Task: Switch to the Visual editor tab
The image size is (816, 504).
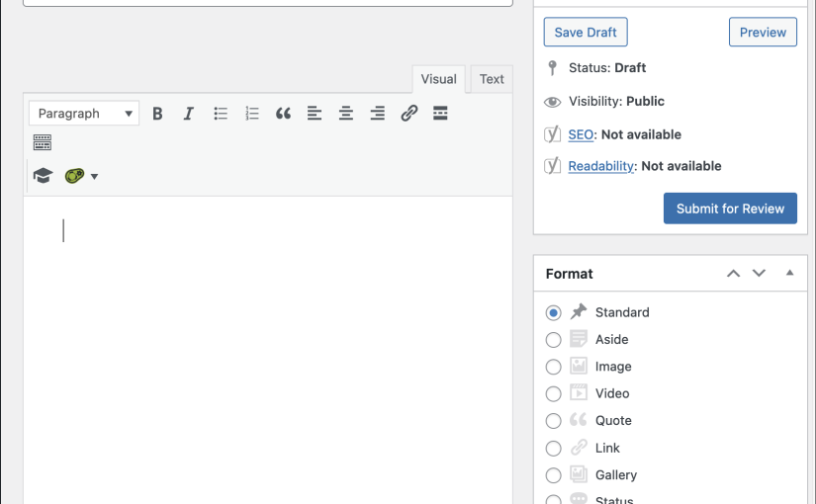Action: pyautogui.click(x=439, y=79)
